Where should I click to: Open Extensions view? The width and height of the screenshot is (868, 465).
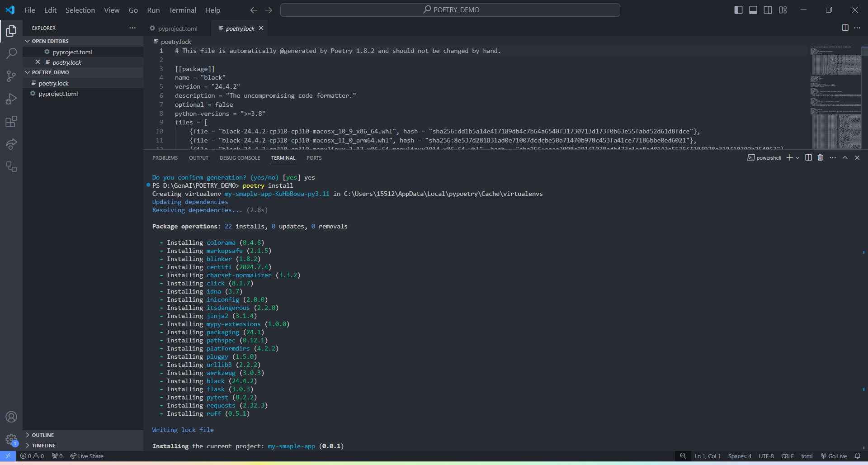(11, 122)
